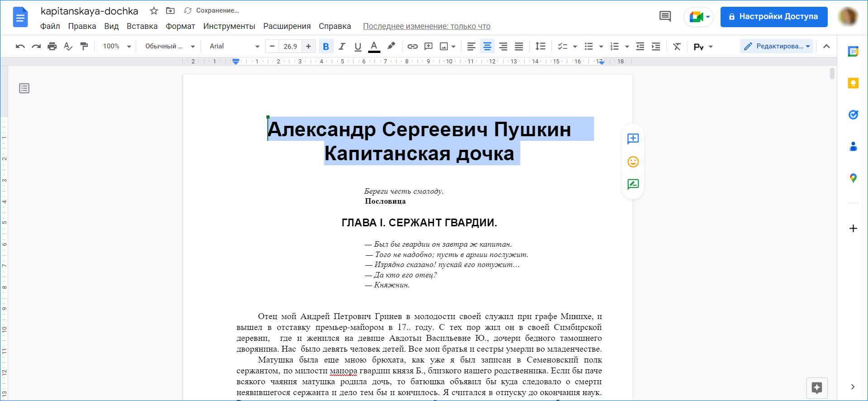868x401 pixels.
Task: Click the font size field 26.9
Action: coord(290,46)
